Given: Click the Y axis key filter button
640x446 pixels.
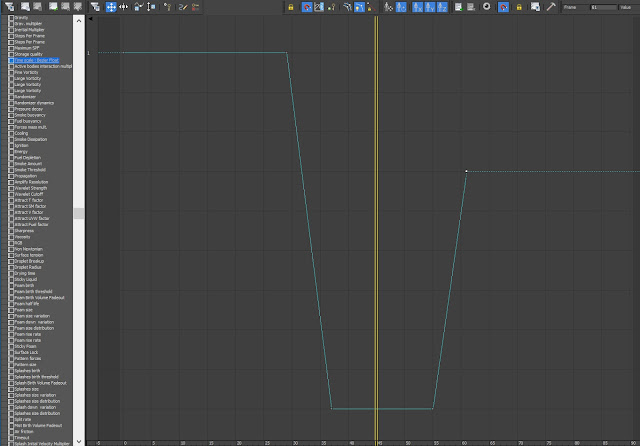Looking at the screenshot, I should click(x=430, y=7).
